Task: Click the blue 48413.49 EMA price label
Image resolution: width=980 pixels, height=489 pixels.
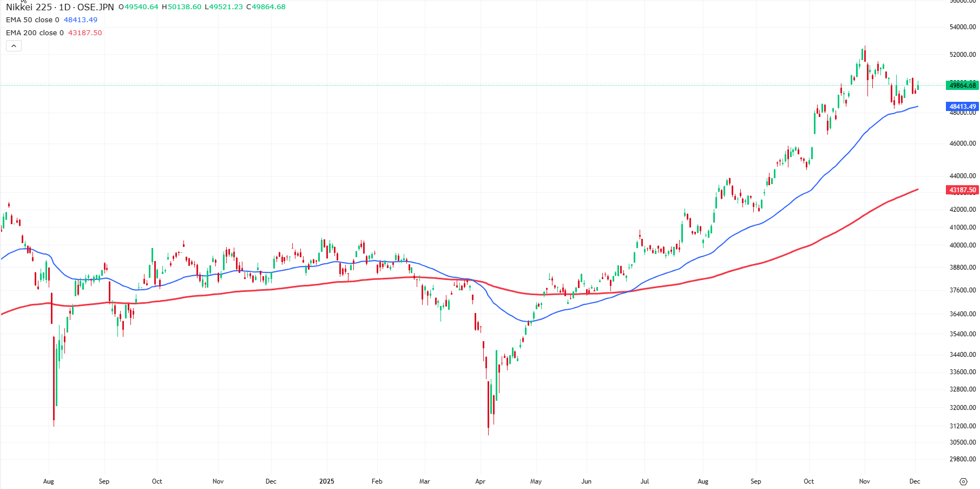Action: click(x=962, y=107)
